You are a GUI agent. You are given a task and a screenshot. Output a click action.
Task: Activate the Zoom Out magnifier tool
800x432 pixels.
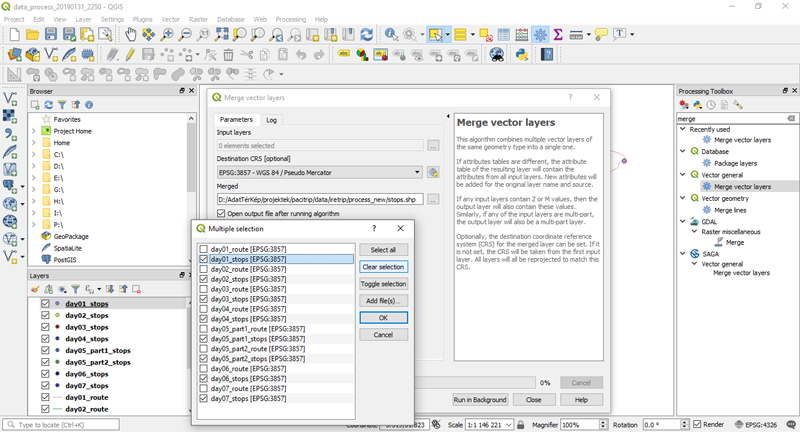coord(185,35)
